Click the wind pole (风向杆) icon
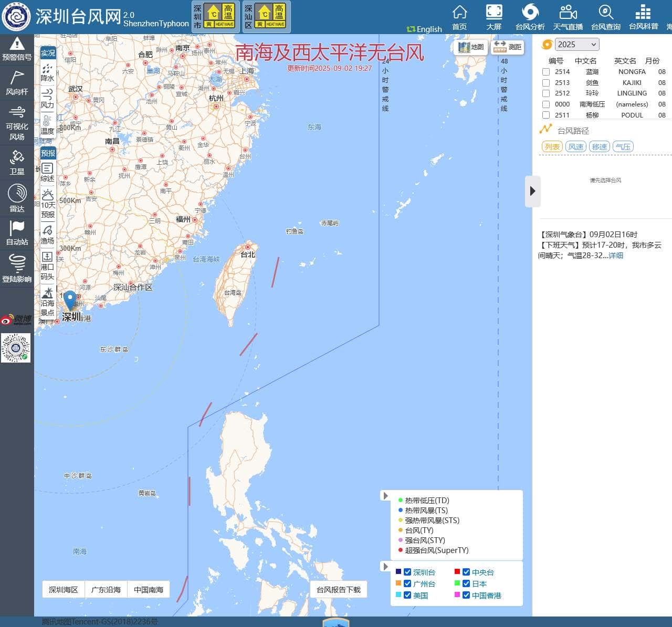The height and width of the screenshot is (627, 672). click(17, 83)
